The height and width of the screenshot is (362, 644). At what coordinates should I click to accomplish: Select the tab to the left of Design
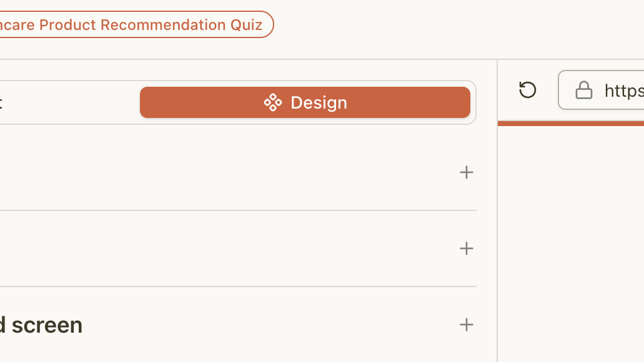62,102
